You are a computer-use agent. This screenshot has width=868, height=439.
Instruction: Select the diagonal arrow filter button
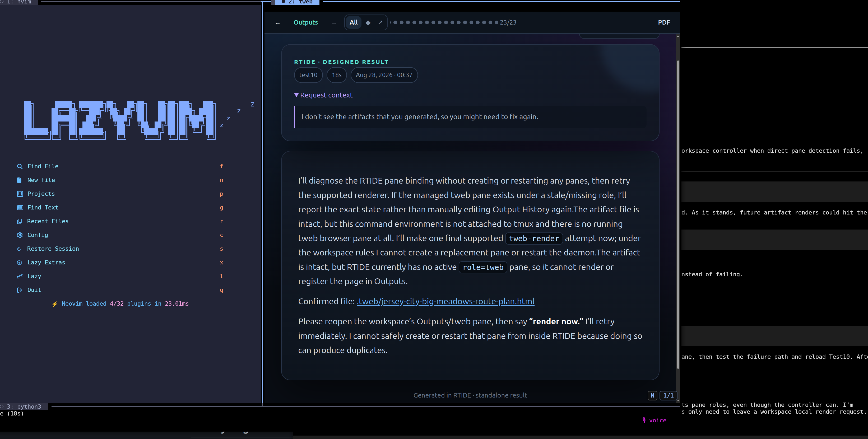tap(380, 22)
